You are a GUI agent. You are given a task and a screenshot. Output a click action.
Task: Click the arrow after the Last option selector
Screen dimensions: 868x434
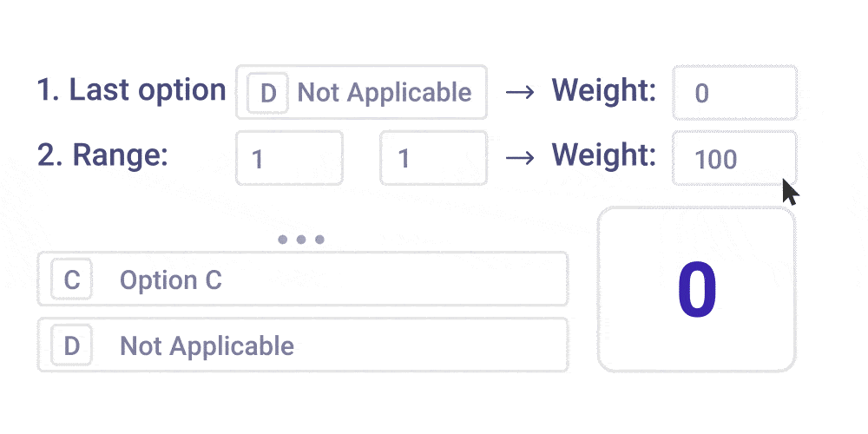(x=519, y=92)
